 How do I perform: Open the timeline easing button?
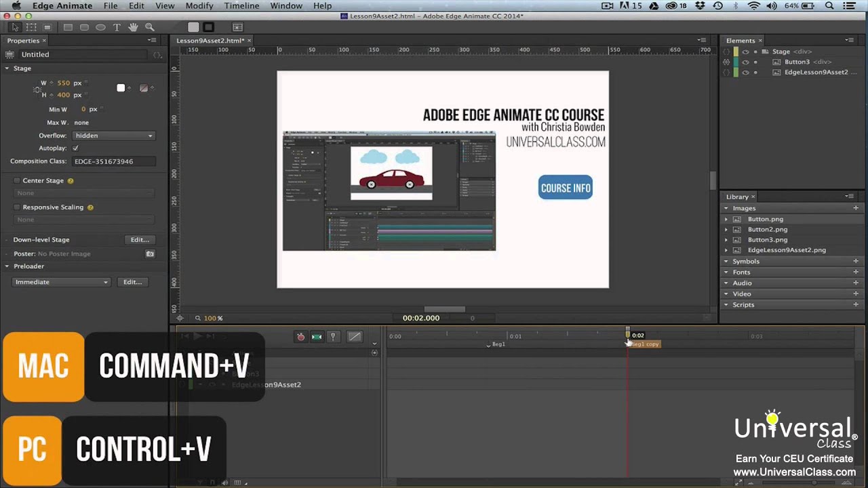[x=354, y=337]
